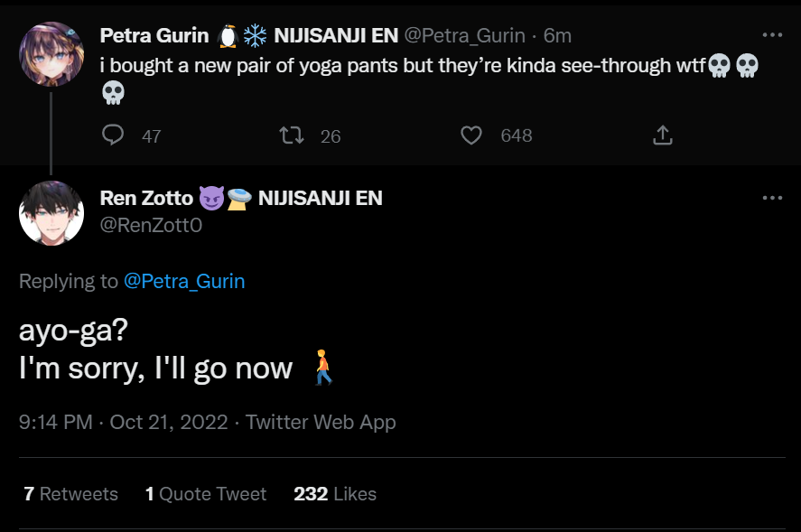801x532 pixels.
Task: Click the retweet icon on Petra's tweet
Action: [x=292, y=135]
